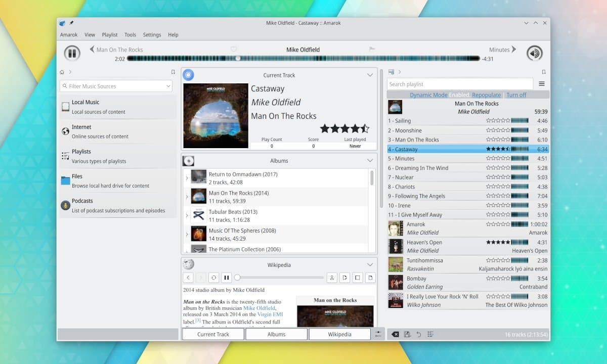Click the Wikipedia applet slider handle
Screen dimensions: 607x364
pyautogui.click(x=237, y=278)
